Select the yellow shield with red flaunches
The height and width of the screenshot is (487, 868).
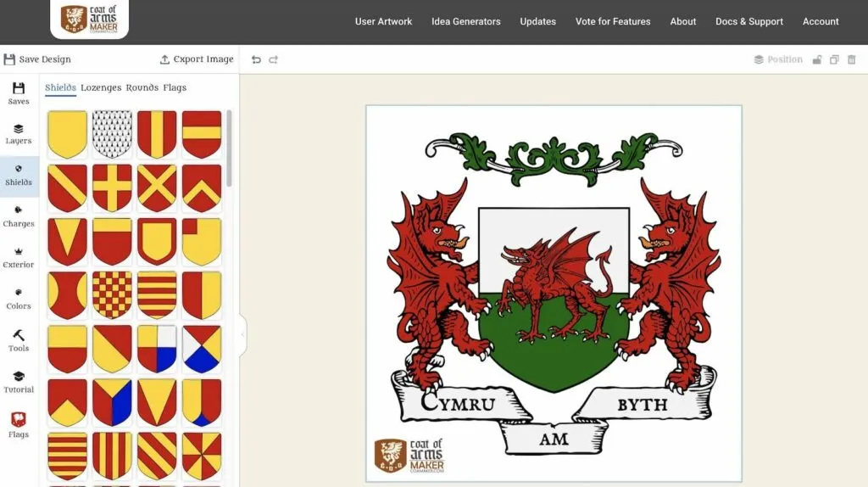[68, 295]
